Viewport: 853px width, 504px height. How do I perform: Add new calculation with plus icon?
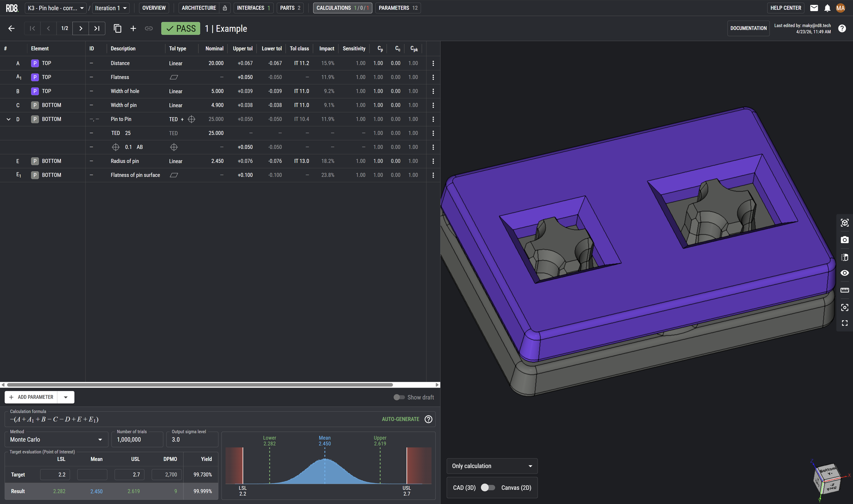tap(133, 29)
